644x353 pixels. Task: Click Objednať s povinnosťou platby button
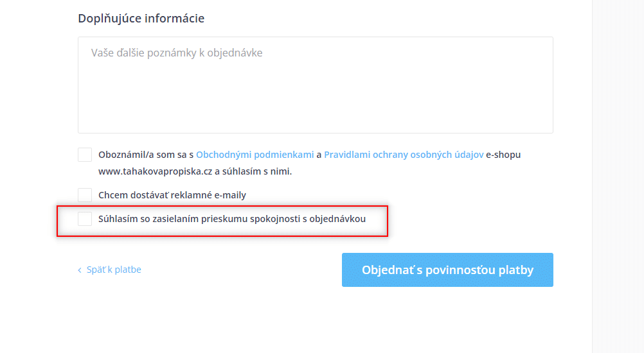coord(447,270)
